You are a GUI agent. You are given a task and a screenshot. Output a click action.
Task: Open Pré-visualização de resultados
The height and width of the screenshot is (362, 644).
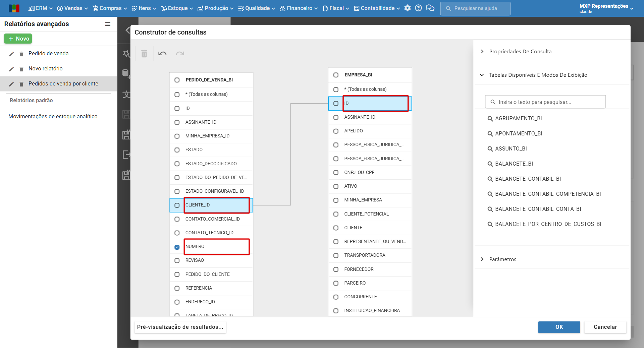click(180, 327)
